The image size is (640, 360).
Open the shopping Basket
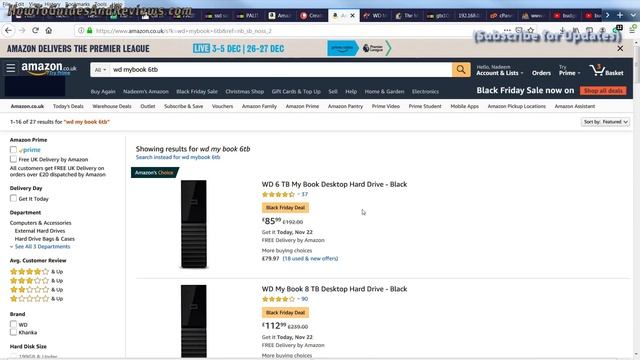click(x=607, y=70)
